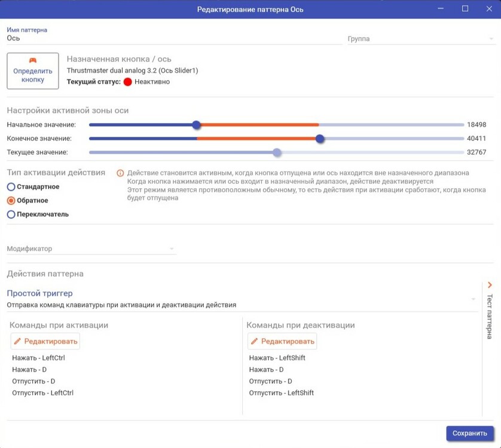Viewport: 501px width, 448px height.
Task: Click the gamepad icon on Определить кнопку
Action: pyautogui.click(x=33, y=60)
